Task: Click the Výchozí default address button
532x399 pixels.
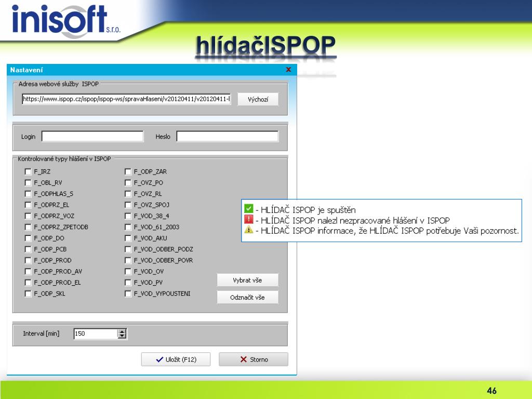Action: (x=258, y=99)
